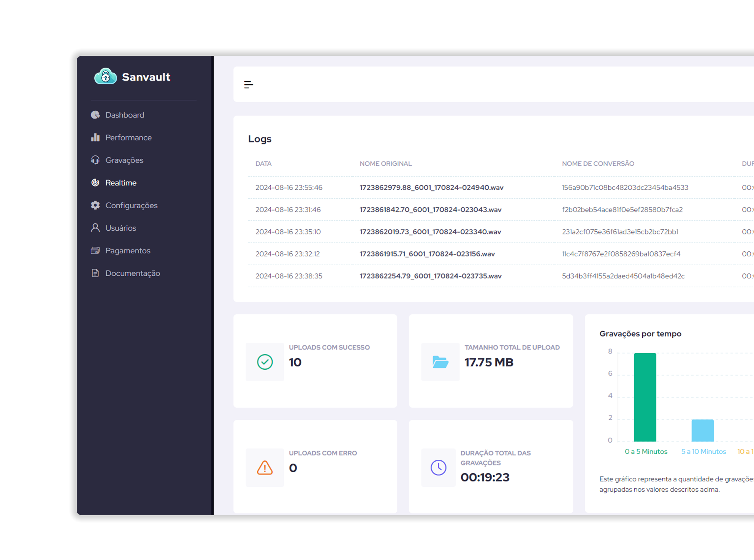This screenshot has width=754, height=560.
Task: Click the Sanvault cloud lock logo
Action: pos(105,76)
